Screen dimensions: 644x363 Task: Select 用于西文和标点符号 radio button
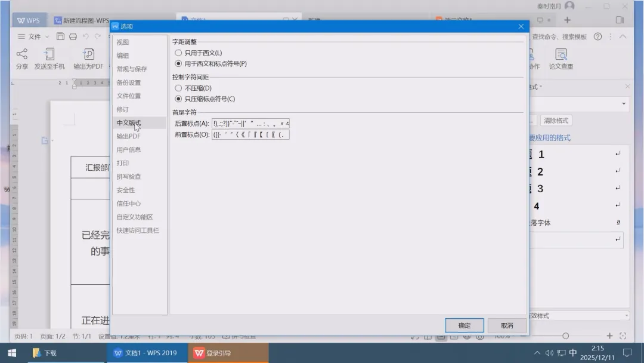(178, 63)
